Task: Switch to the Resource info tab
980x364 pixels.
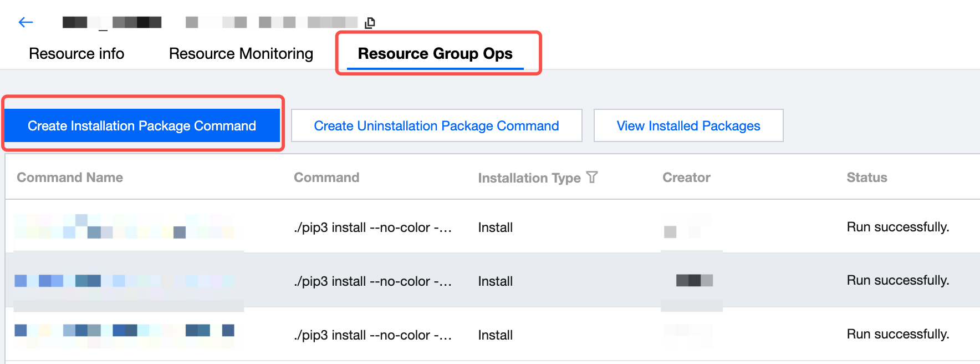Action: [x=76, y=54]
